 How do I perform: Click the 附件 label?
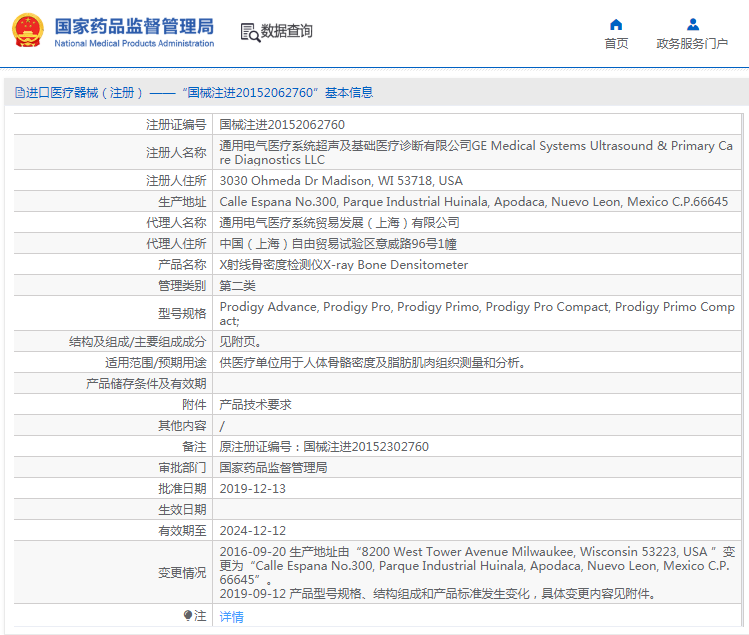coord(194,405)
